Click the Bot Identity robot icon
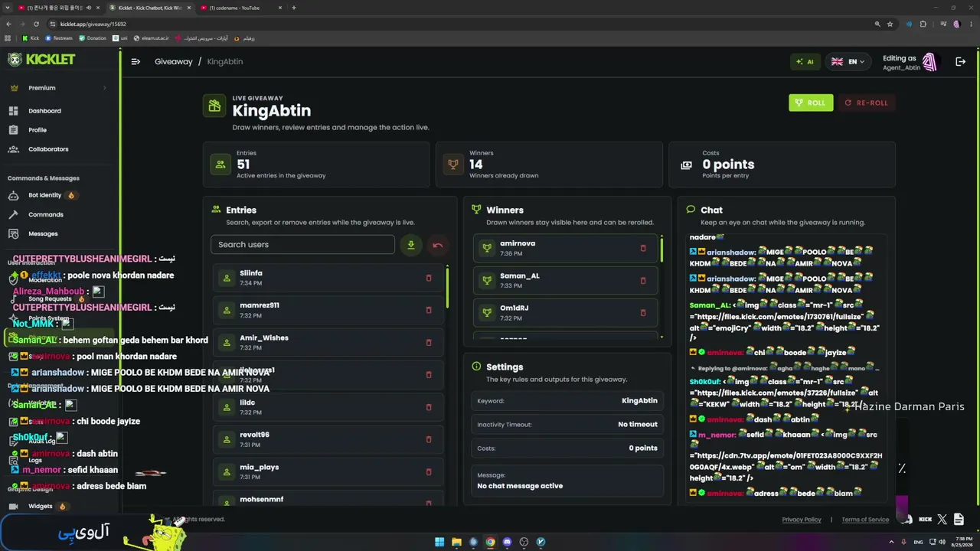The image size is (980, 551). click(x=13, y=195)
